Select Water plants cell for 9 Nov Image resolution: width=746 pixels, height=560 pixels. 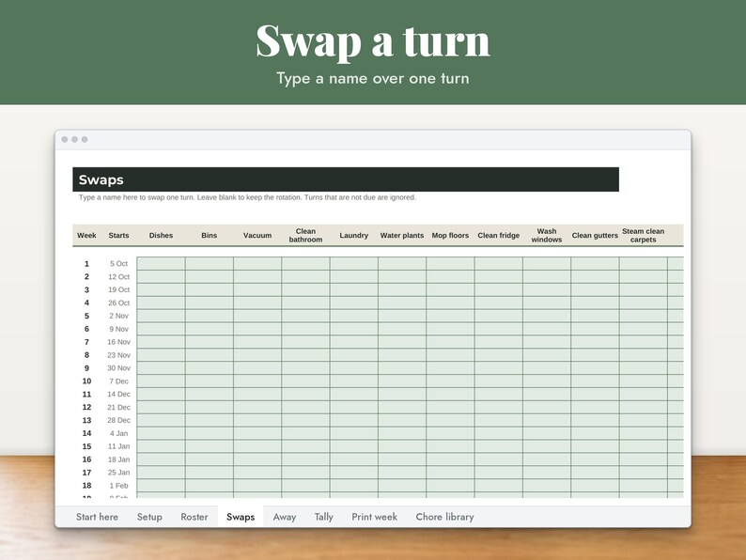402,329
